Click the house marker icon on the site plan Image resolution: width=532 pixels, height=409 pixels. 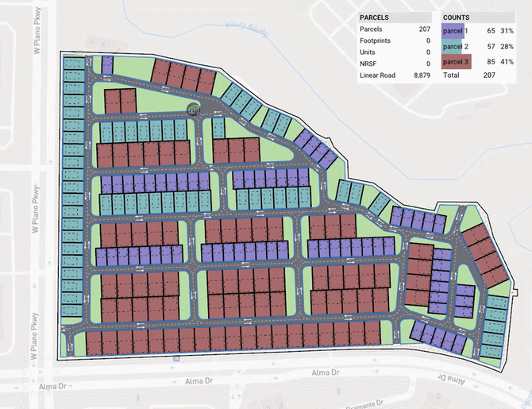point(193,109)
